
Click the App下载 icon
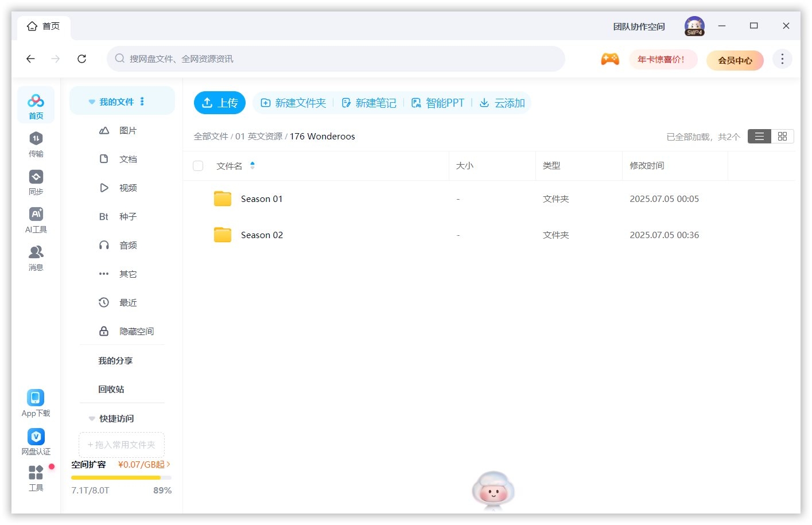pos(36,396)
